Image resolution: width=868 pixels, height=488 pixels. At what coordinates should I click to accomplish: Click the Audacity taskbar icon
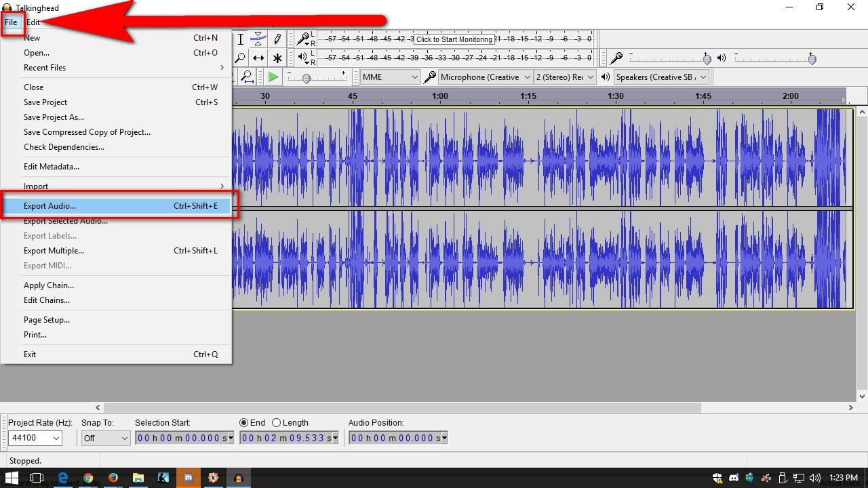(x=239, y=478)
